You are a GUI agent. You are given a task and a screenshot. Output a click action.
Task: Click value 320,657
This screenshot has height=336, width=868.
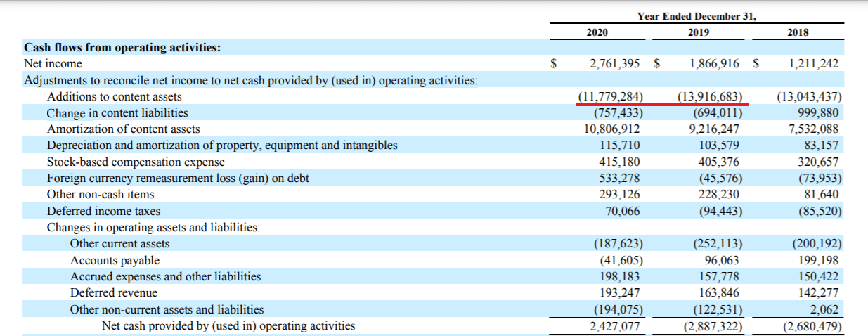(820, 162)
